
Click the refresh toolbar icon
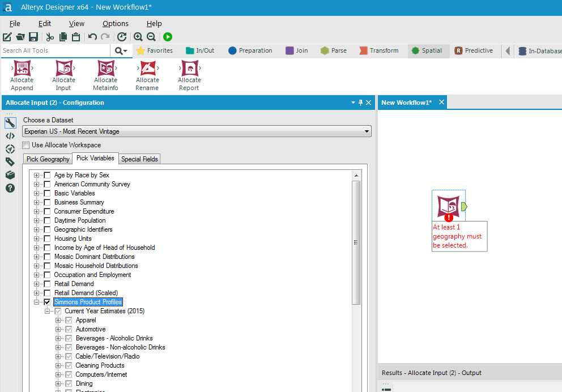click(122, 37)
